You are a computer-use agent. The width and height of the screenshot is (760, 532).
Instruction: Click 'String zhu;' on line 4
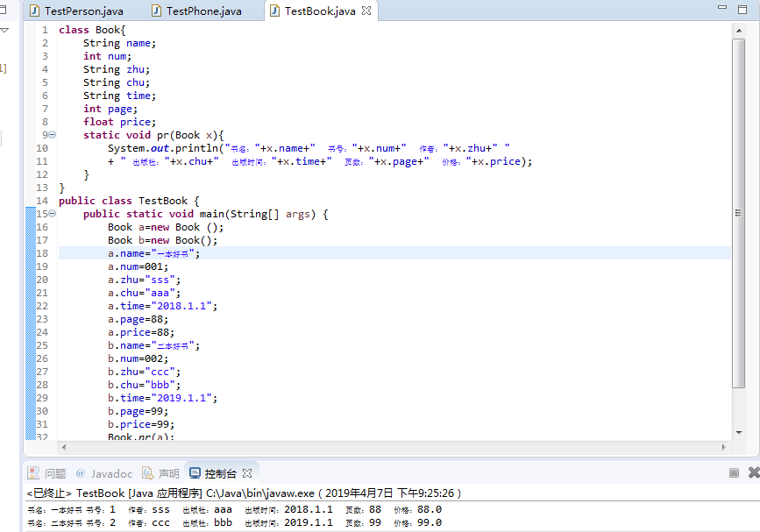click(117, 69)
